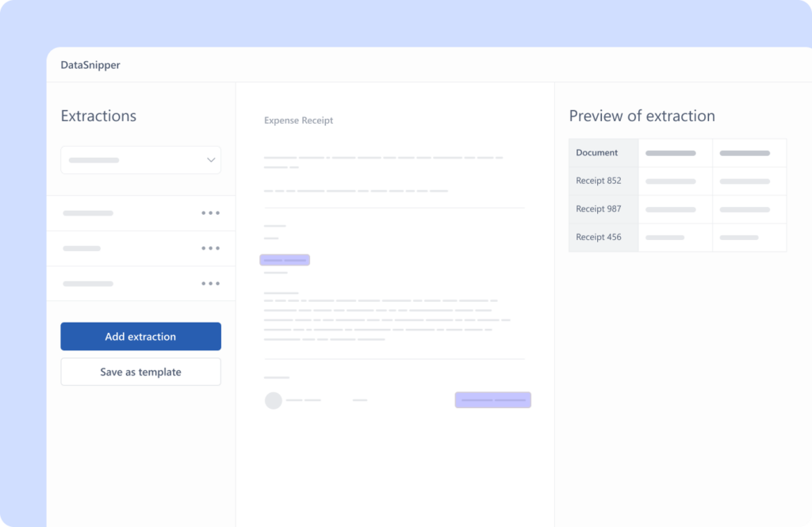Click the purple highlighted snippet in mid-receipt

click(285, 260)
